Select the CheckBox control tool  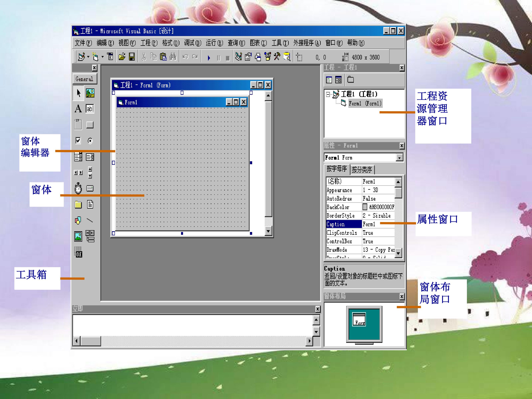[x=78, y=140]
